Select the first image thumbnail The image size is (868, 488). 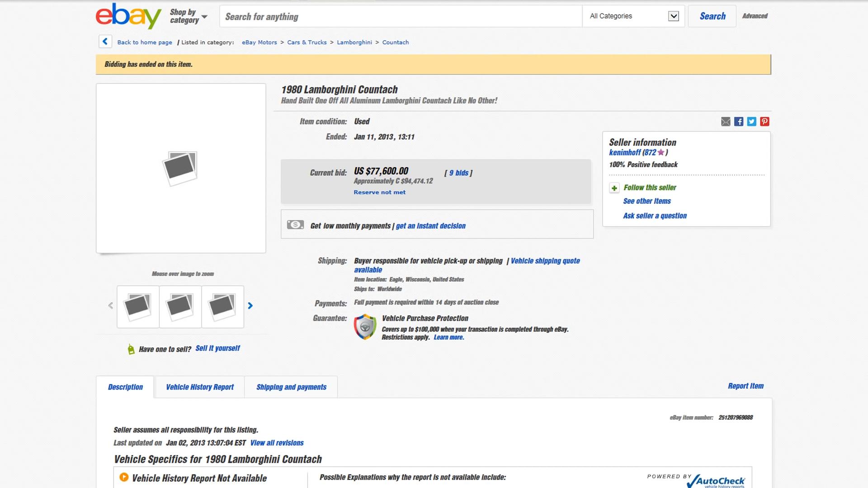click(138, 306)
